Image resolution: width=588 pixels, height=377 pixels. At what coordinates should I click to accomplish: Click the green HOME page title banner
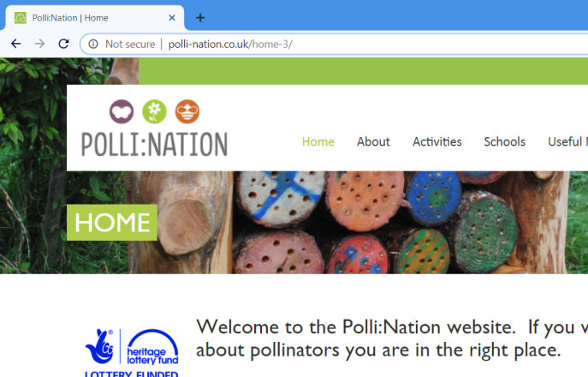pos(112,223)
